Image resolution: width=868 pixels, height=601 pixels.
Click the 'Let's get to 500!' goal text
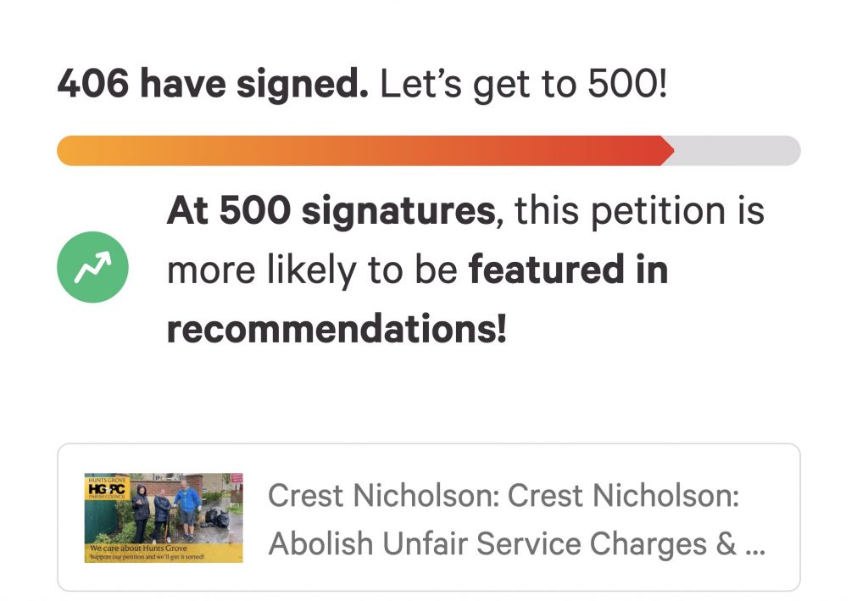tap(524, 84)
